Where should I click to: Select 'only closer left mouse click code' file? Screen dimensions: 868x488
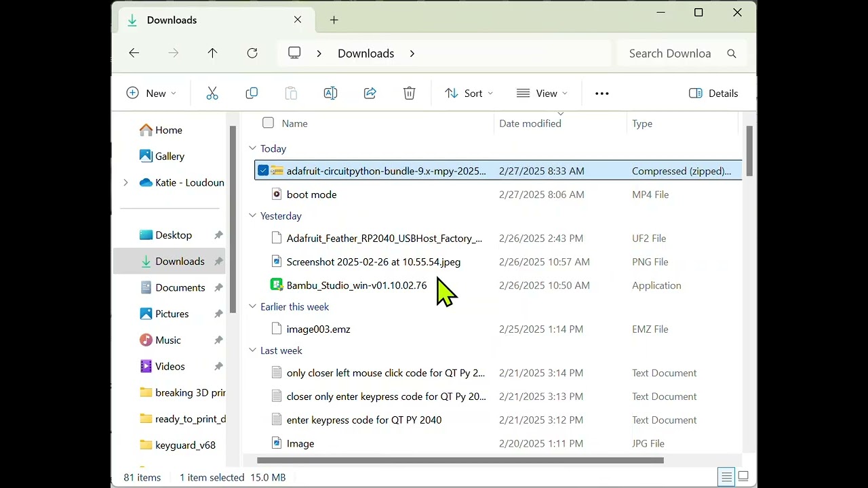385,373
